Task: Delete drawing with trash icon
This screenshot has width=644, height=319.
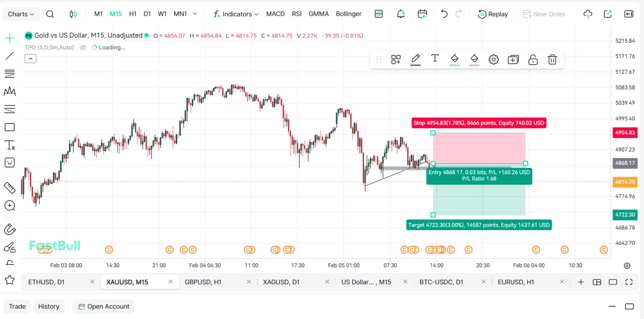Action: pyautogui.click(x=552, y=60)
